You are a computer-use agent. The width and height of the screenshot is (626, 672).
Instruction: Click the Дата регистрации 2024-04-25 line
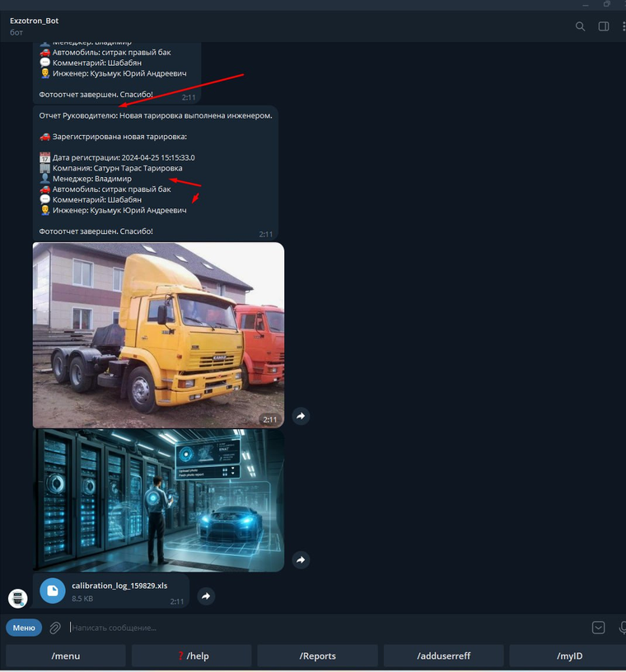coord(117,158)
